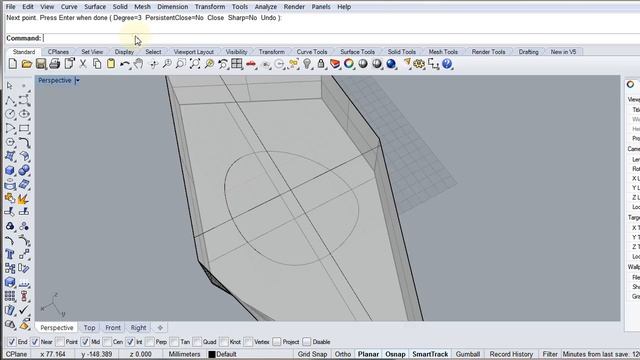This screenshot has height=360, width=640.
Task: Click the Degree=3 command option
Action: pyautogui.click(x=127, y=18)
